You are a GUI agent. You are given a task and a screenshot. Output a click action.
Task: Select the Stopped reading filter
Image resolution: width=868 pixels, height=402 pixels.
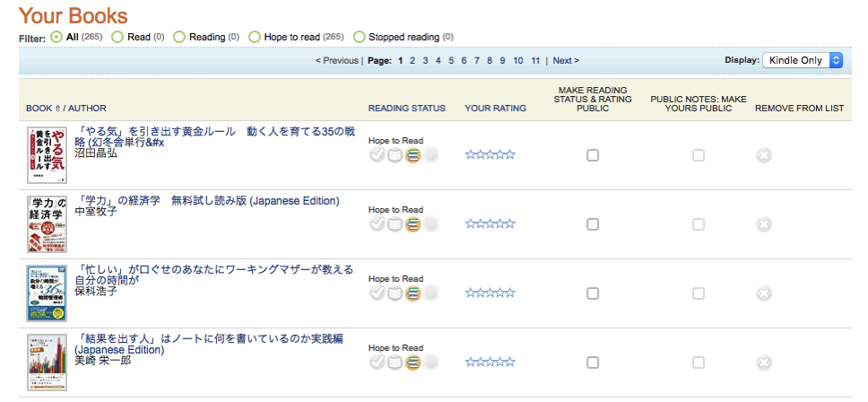360,37
